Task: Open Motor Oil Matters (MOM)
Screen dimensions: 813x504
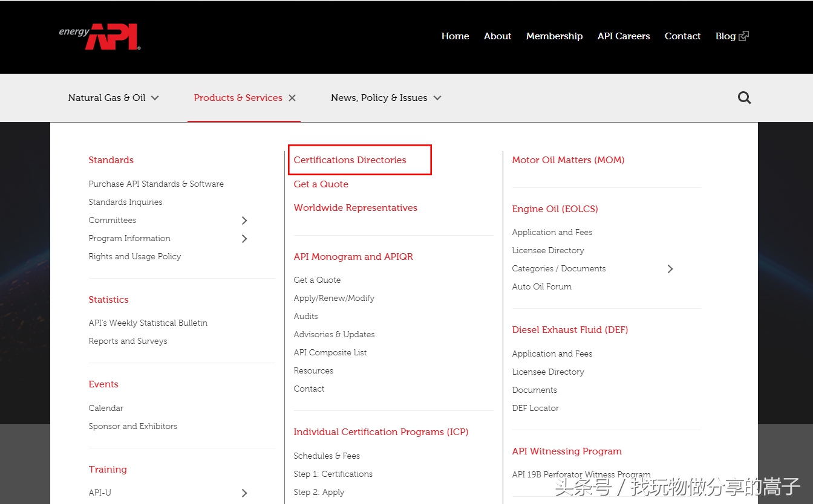Action: point(568,160)
